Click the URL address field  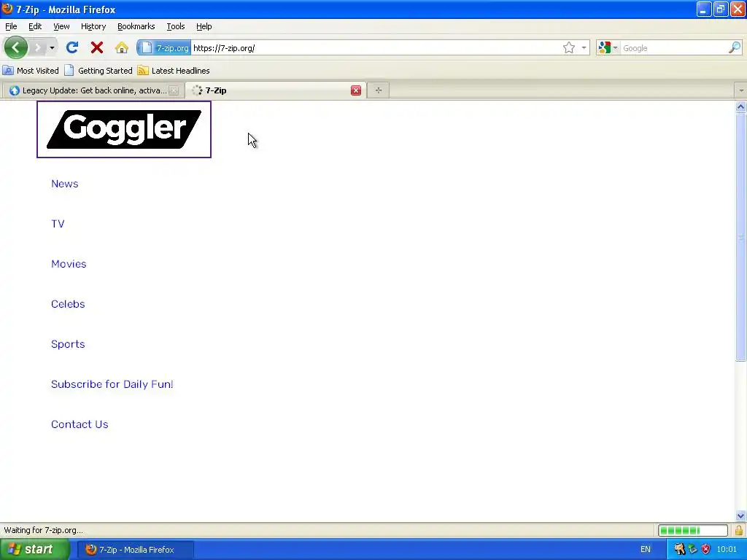376,47
